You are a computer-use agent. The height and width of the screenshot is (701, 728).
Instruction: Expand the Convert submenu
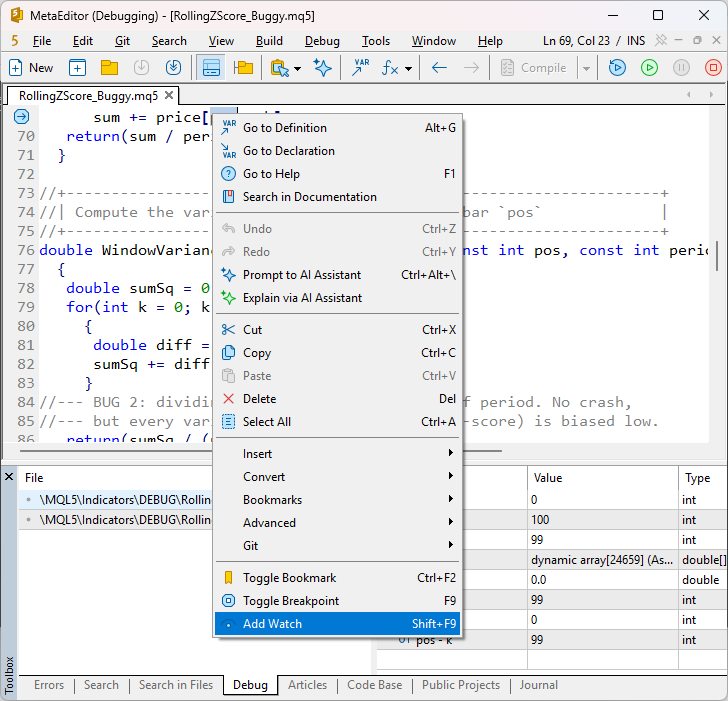tap(338, 477)
